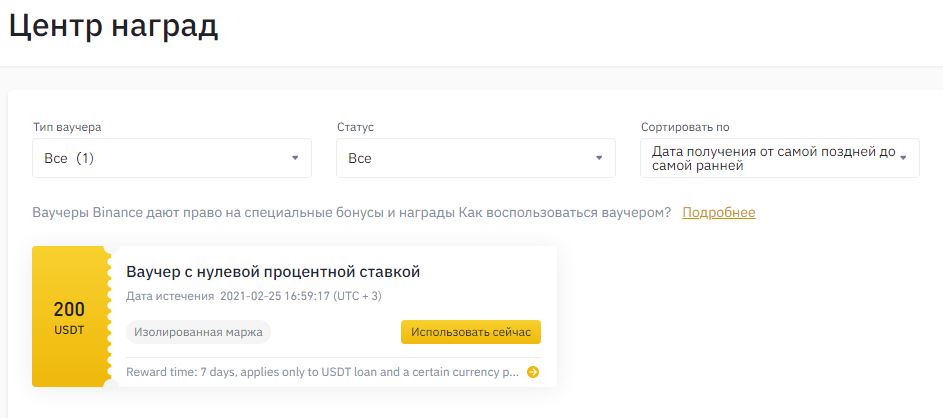Click the USDT currency label on ticket
The width and height of the screenshot is (943, 418).
tap(69, 330)
